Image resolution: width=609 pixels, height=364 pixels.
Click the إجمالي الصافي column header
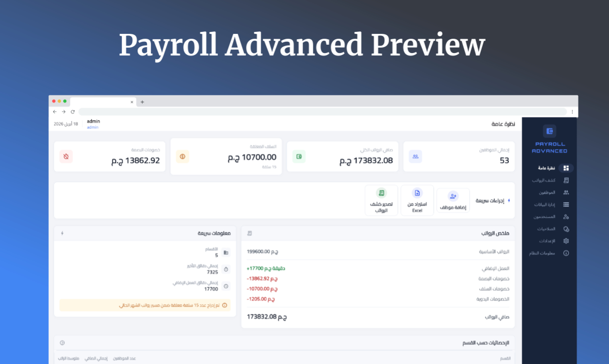click(96, 359)
